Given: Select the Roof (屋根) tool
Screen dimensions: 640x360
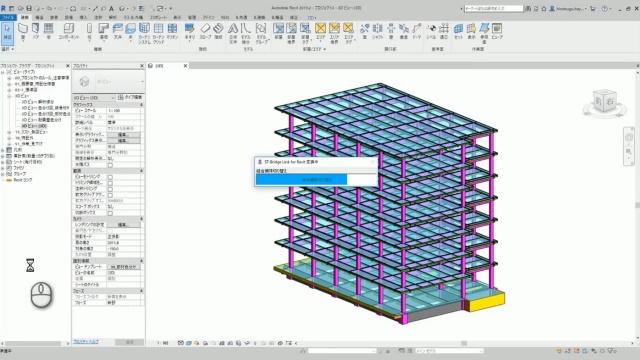Looking at the screenshot, I should pos(104,31).
